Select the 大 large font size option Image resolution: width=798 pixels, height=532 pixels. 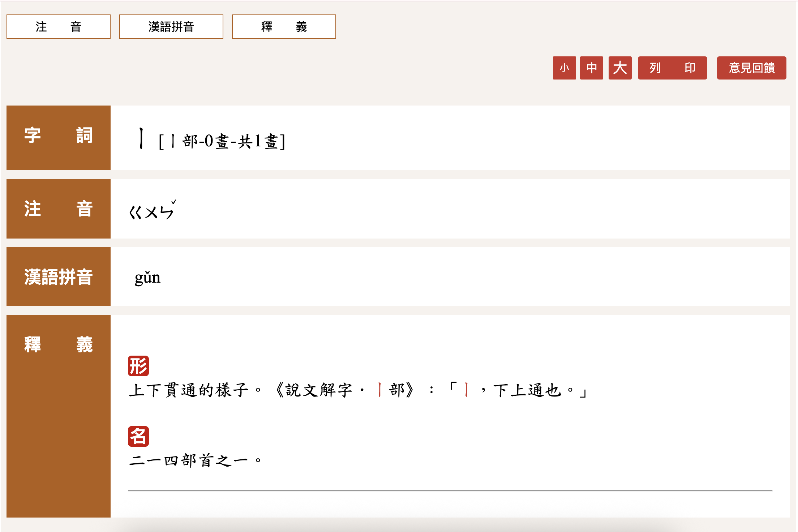(x=619, y=68)
